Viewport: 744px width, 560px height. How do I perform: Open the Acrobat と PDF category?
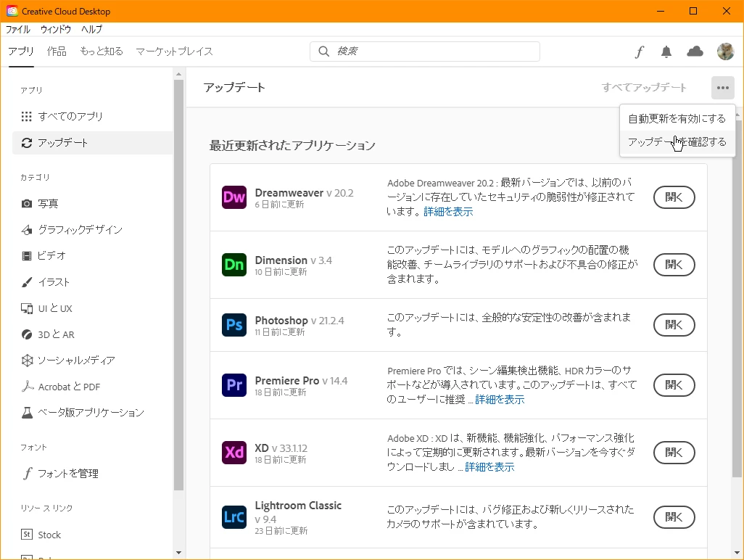(x=93, y=387)
